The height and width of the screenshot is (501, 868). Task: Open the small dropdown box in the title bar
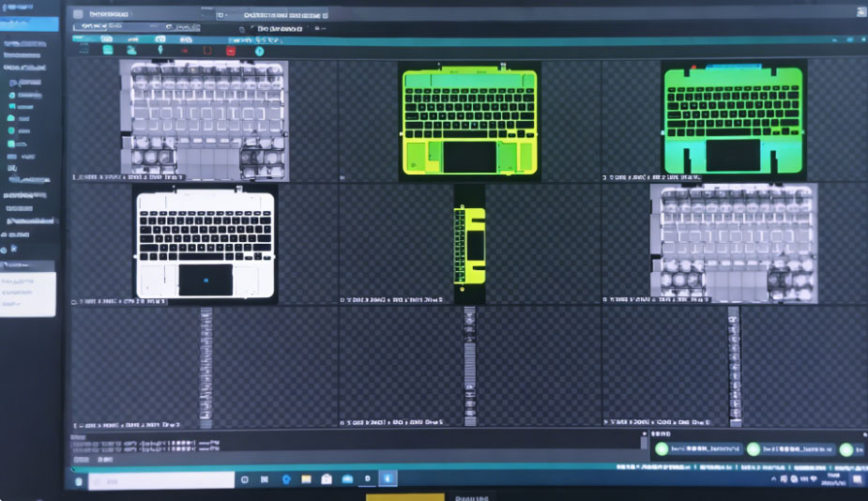click(223, 14)
